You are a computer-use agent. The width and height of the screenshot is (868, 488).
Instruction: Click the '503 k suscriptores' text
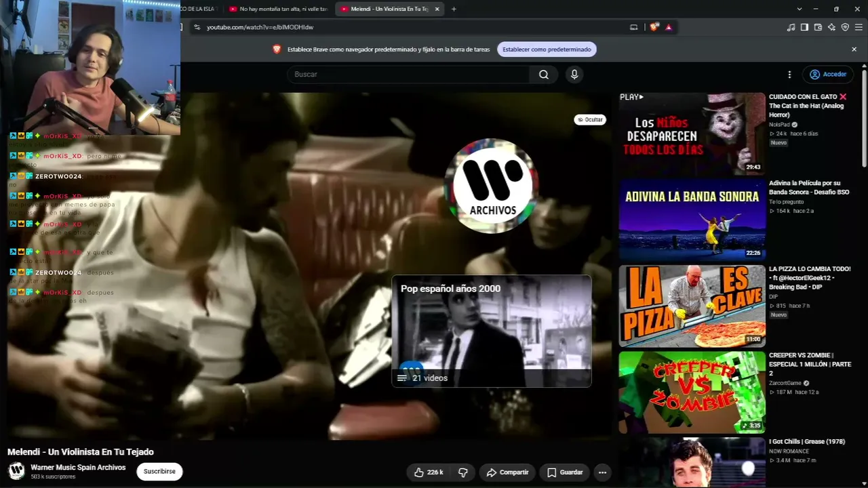pyautogui.click(x=53, y=477)
